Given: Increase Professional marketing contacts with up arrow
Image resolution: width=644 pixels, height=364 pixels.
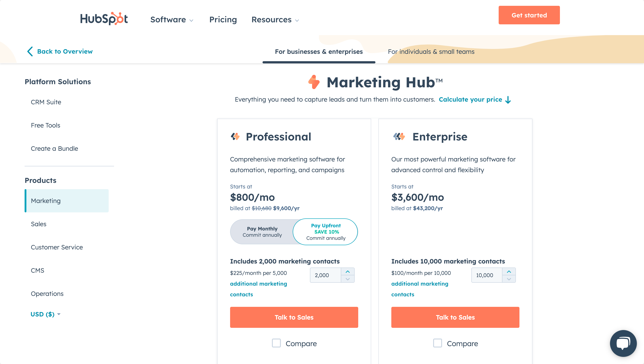Looking at the screenshot, I should pos(347,272).
